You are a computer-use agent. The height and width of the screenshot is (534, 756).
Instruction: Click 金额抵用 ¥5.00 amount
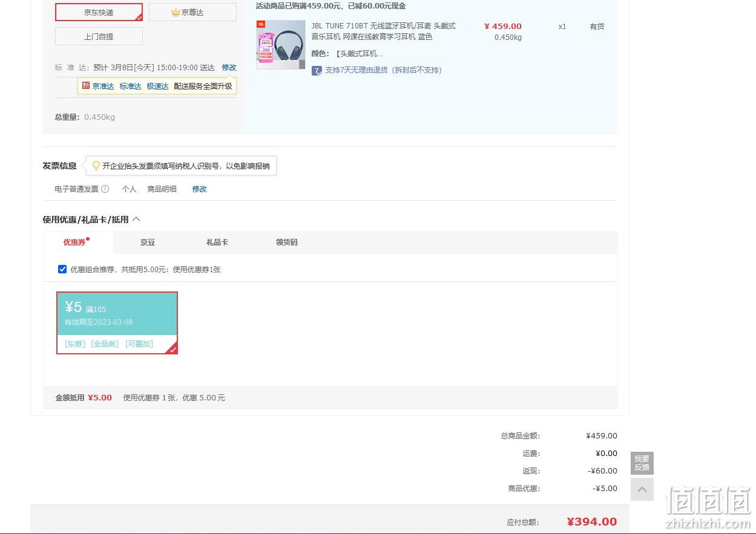pos(100,398)
